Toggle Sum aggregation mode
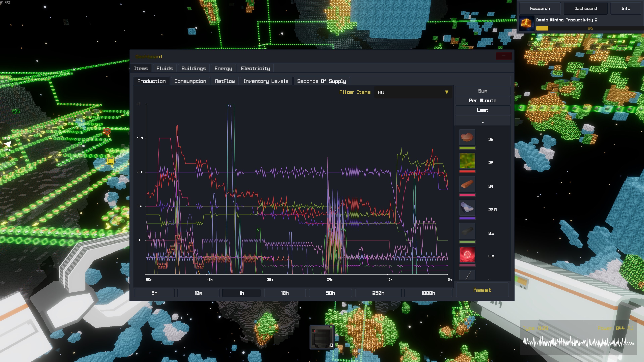 (x=482, y=91)
